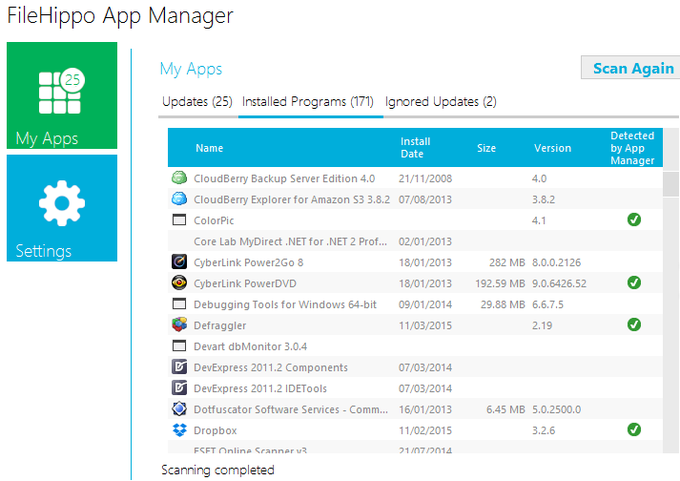
Task: Click install date 09/01/2014
Action: tap(425, 304)
